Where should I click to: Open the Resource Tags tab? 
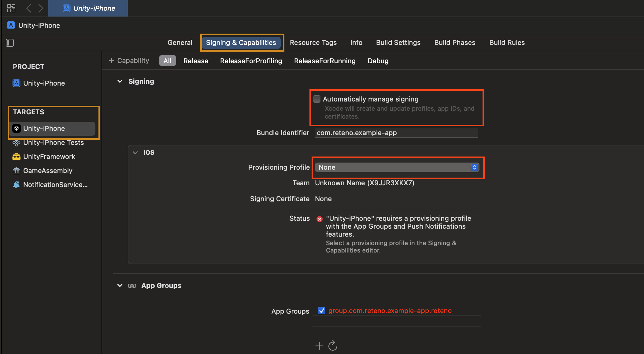(313, 42)
